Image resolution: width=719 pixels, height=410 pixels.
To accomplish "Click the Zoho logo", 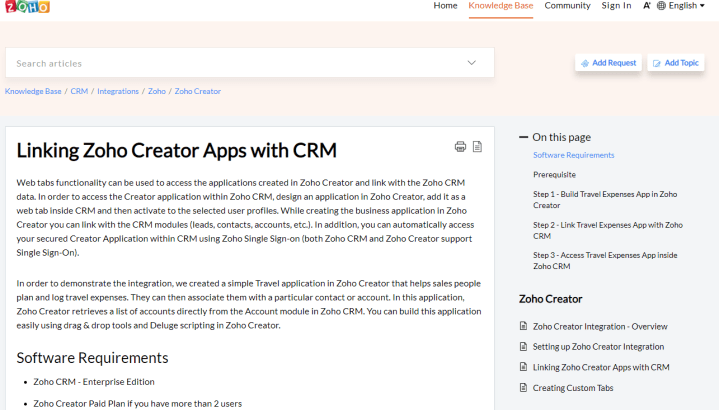I will pos(27,6).
